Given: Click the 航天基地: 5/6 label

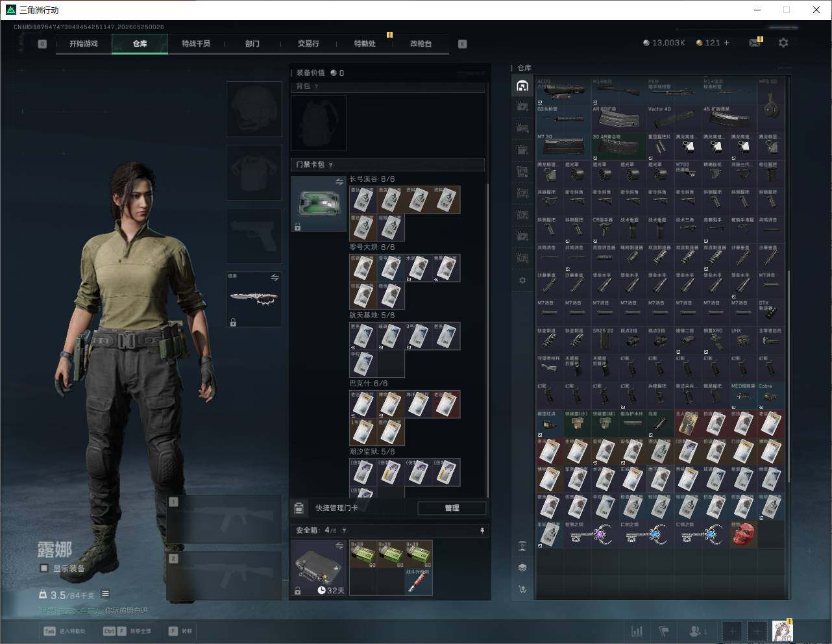Looking at the screenshot, I should pyautogui.click(x=372, y=316).
